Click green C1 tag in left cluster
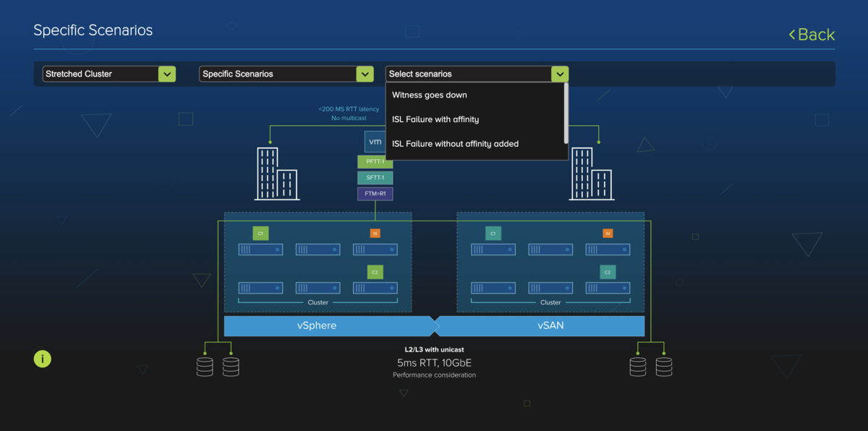 coord(260,233)
